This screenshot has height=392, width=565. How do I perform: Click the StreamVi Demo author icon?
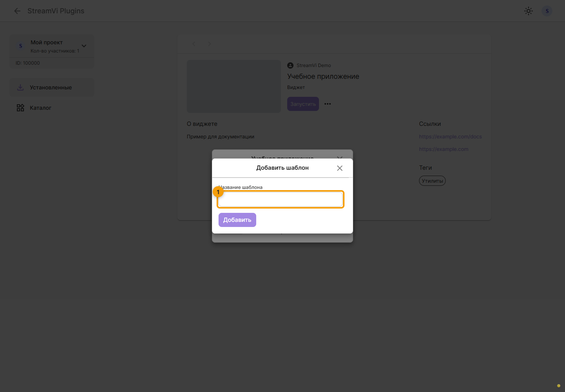point(290,65)
